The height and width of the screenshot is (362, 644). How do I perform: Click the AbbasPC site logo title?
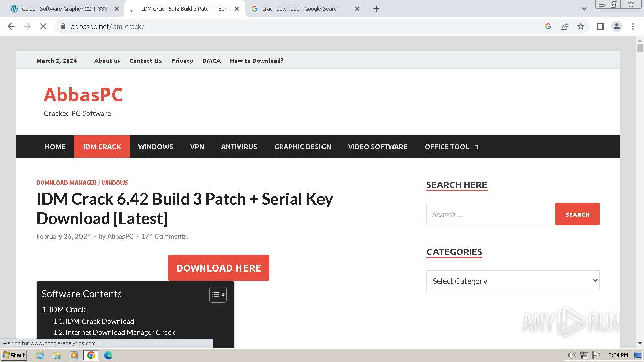[x=83, y=95]
